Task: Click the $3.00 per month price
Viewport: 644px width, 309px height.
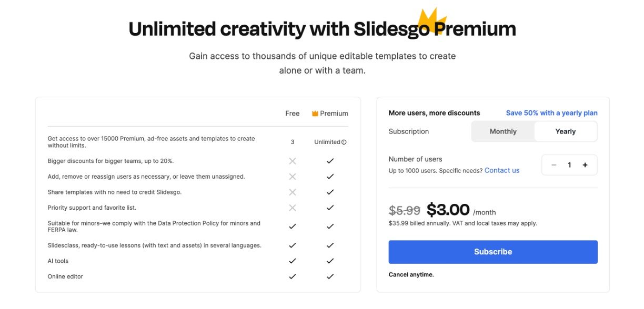Action: pyautogui.click(x=448, y=210)
